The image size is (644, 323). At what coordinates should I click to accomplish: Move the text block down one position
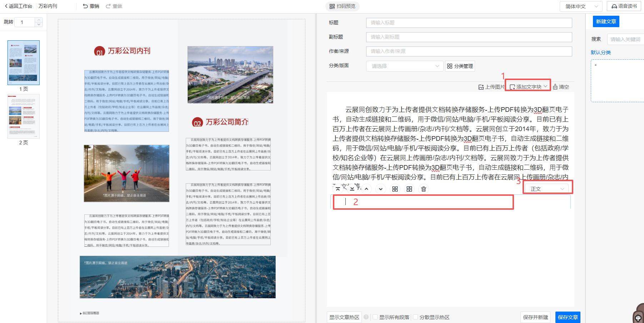(381, 189)
